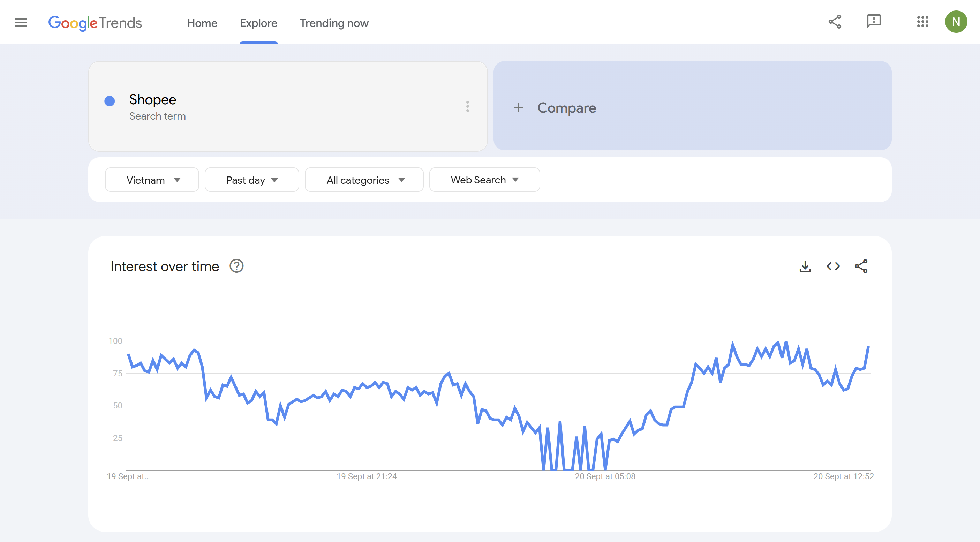Open Shopee term three-dot options
This screenshot has height=542, width=980.
[468, 106]
